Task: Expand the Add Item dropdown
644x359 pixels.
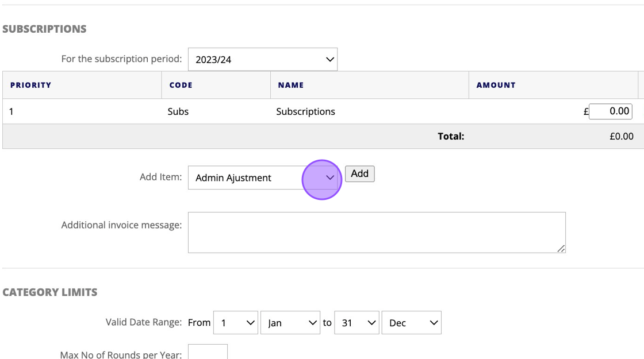Action: click(x=262, y=178)
